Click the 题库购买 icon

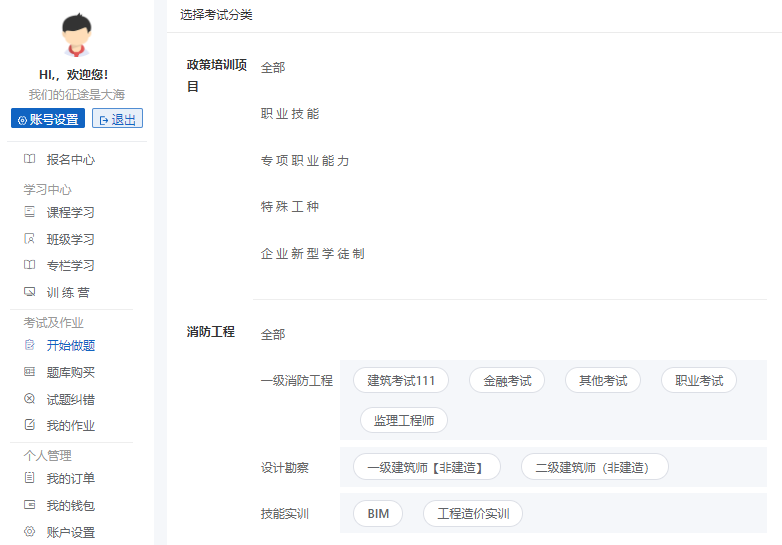29,372
